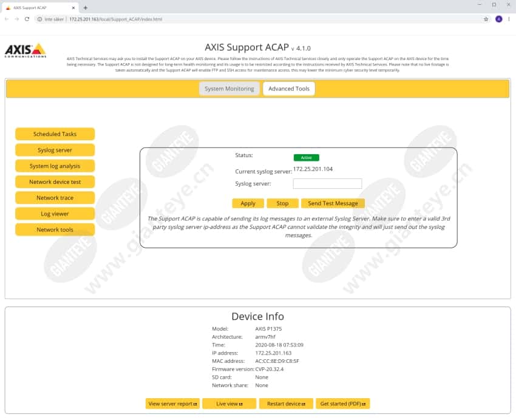
Task: Click the Stop button
Action: (282, 203)
